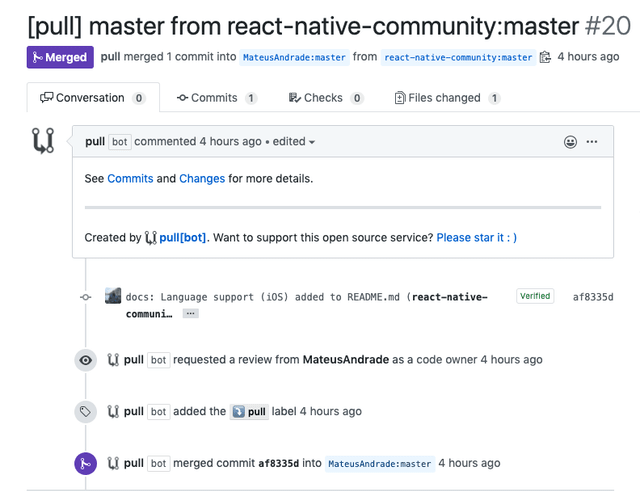The width and height of the screenshot is (640, 491).
Task: Click the purple merge timeline icon
Action: point(86,464)
